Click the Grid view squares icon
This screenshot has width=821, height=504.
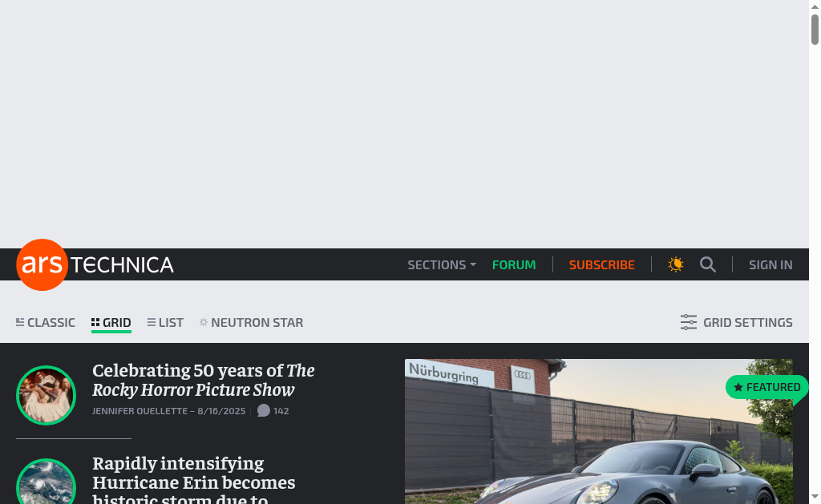pyautogui.click(x=95, y=322)
